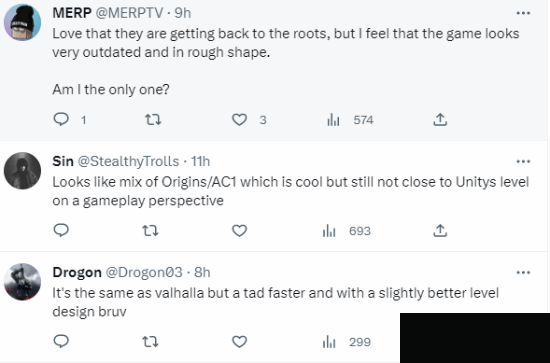The width and height of the screenshot is (550, 363).
Task: Retweet Drogon's valhalla tweet
Action: [x=150, y=342]
